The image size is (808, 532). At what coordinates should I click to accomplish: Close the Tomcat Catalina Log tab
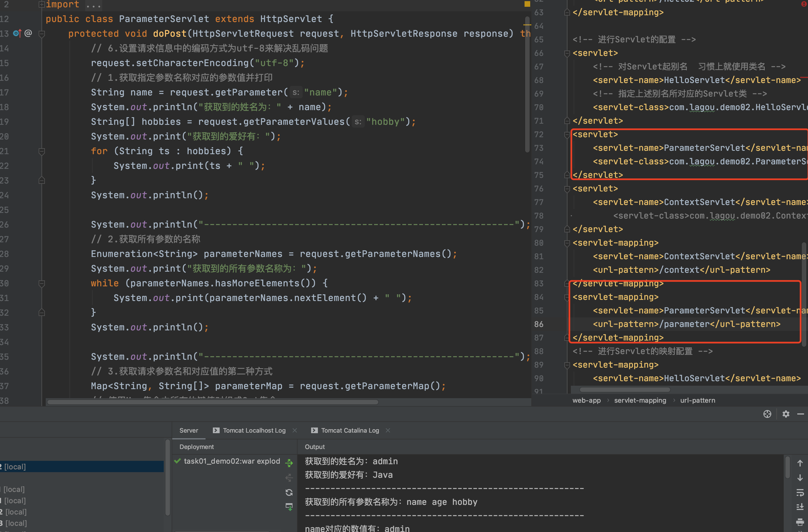pyautogui.click(x=388, y=430)
